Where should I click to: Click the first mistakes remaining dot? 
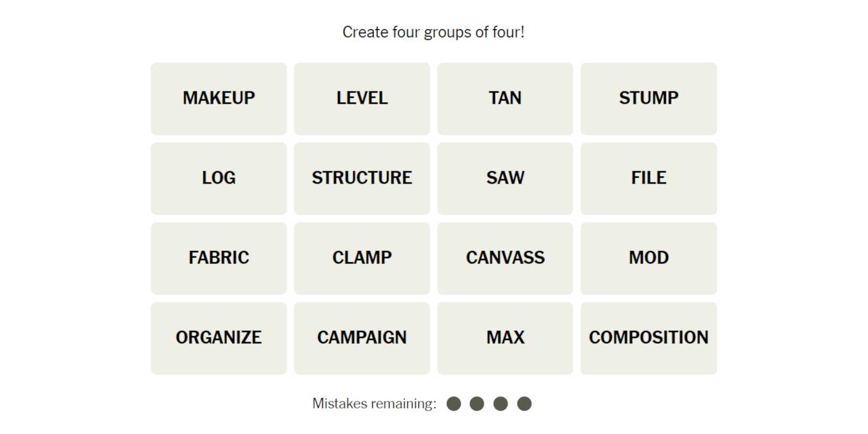[453, 403]
